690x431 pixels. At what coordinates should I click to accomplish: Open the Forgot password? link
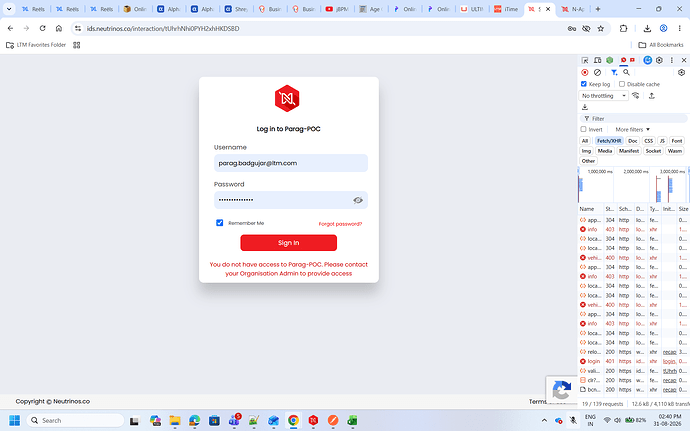pyautogui.click(x=340, y=224)
